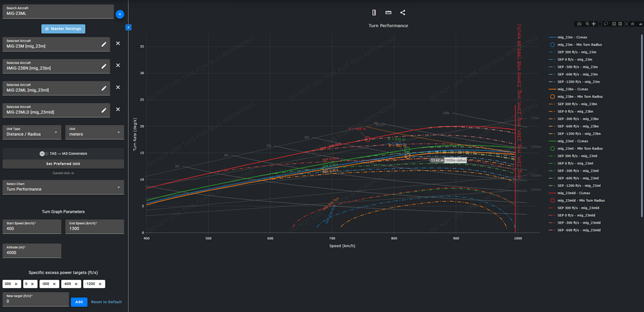This screenshot has width=644, height=312.
Task: Click the Add target button
Action: point(79,302)
